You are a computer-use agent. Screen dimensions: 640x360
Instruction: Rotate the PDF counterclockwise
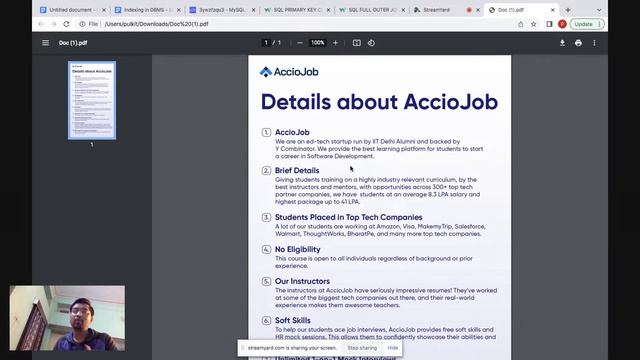(371, 43)
